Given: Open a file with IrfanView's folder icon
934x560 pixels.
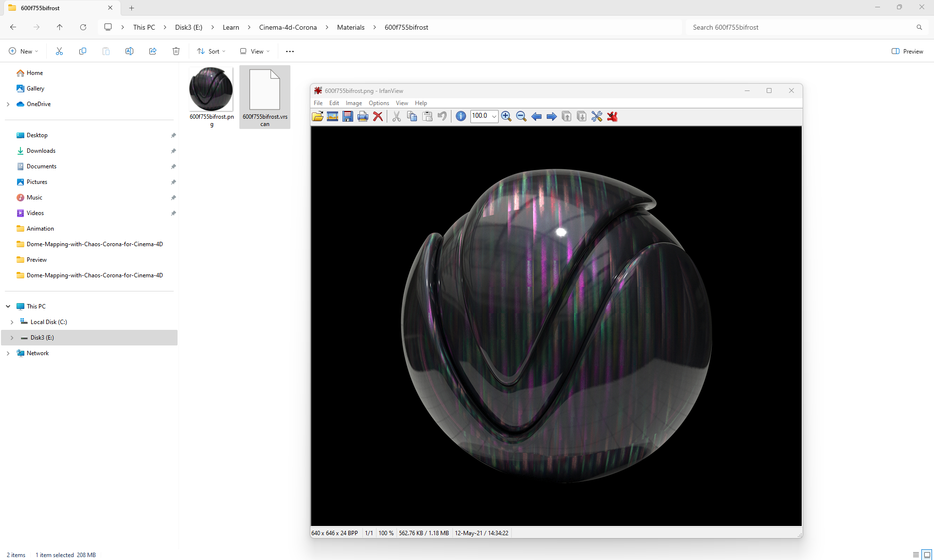Looking at the screenshot, I should coord(318,116).
